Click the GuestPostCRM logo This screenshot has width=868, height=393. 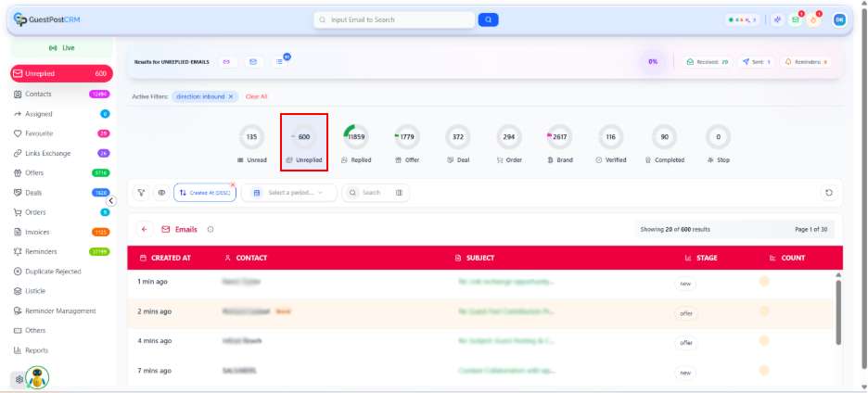(x=47, y=19)
